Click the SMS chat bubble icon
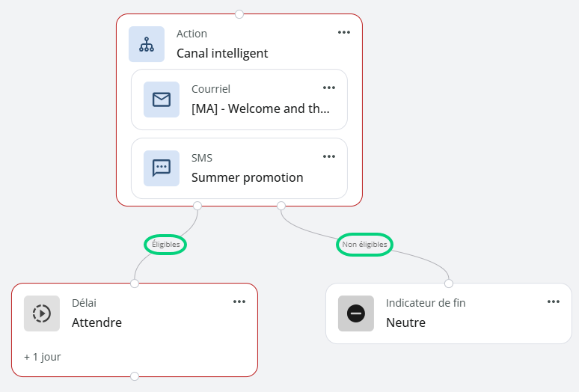This screenshot has height=392, width=579. pos(162,168)
